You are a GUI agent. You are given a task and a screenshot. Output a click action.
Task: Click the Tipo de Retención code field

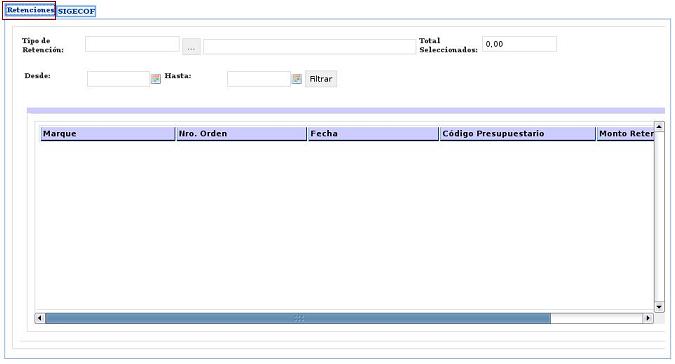132,44
